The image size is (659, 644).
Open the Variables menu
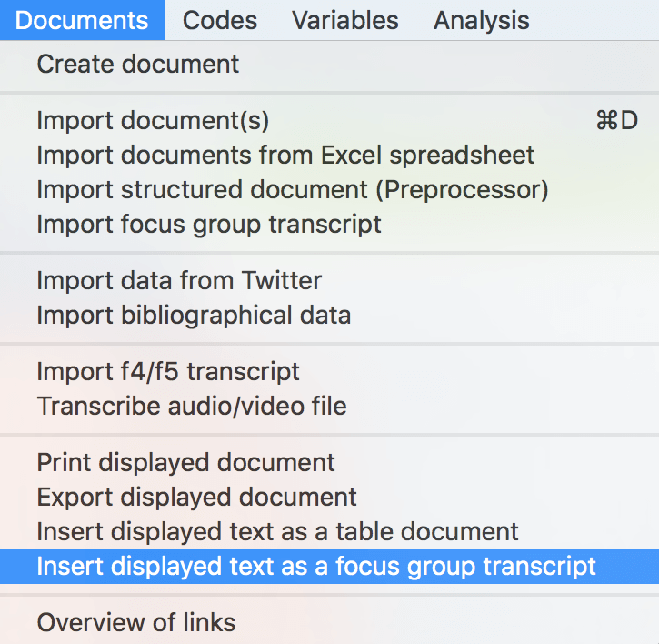(x=345, y=20)
